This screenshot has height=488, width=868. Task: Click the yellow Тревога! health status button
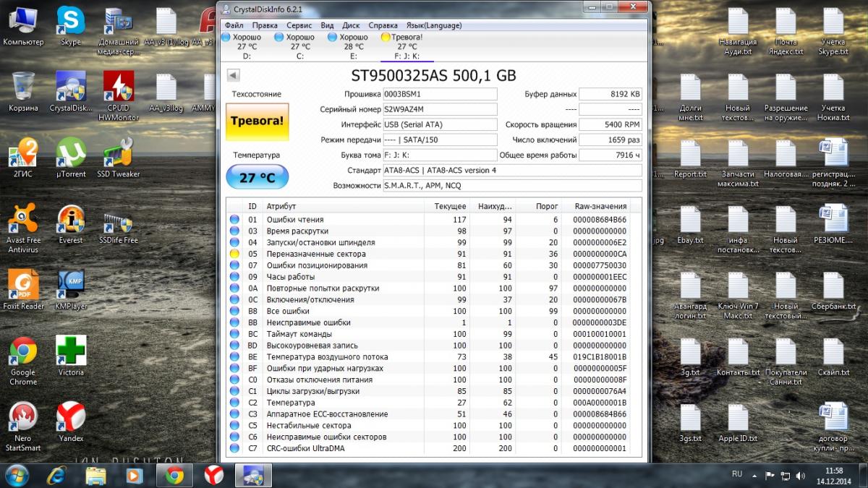tap(257, 121)
